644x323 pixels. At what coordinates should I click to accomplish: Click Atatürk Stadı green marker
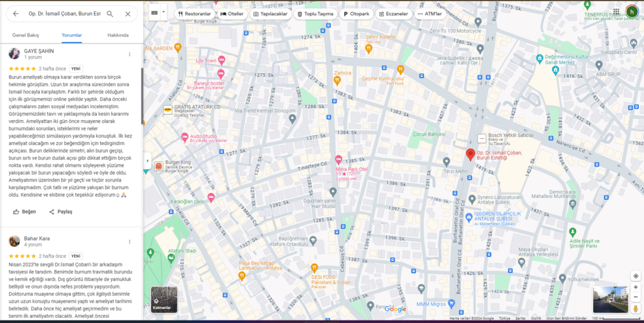coord(171,258)
